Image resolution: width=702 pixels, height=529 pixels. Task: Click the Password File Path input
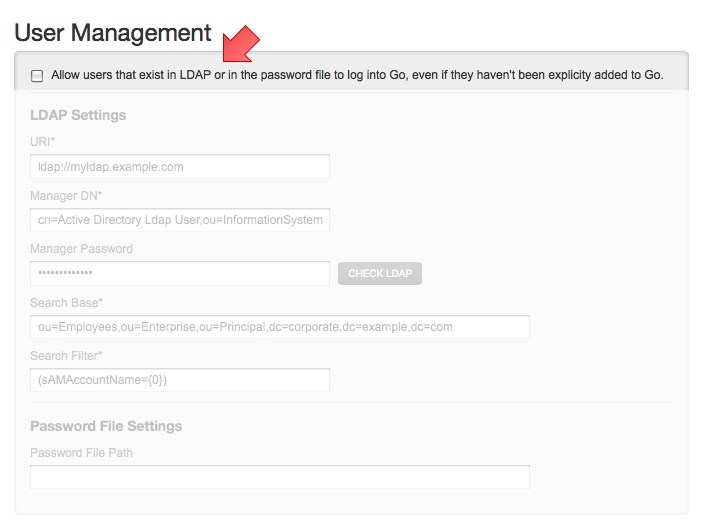pyautogui.click(x=280, y=477)
